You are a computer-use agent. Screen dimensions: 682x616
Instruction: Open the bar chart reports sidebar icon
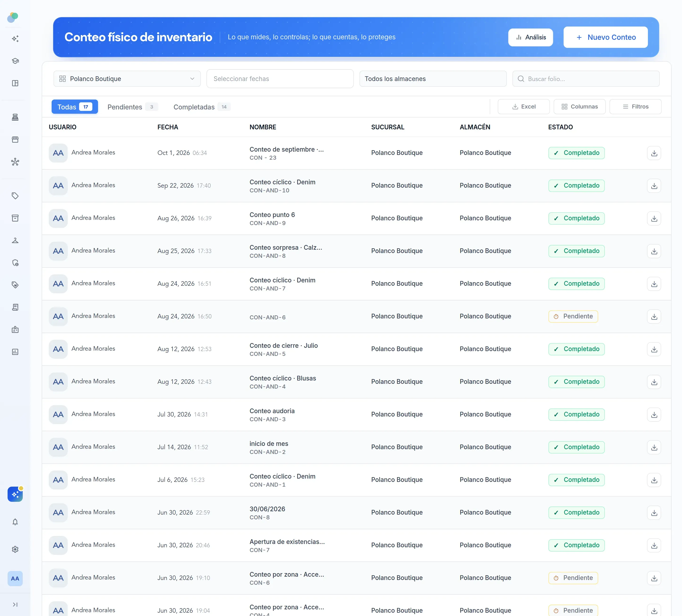pyautogui.click(x=15, y=352)
